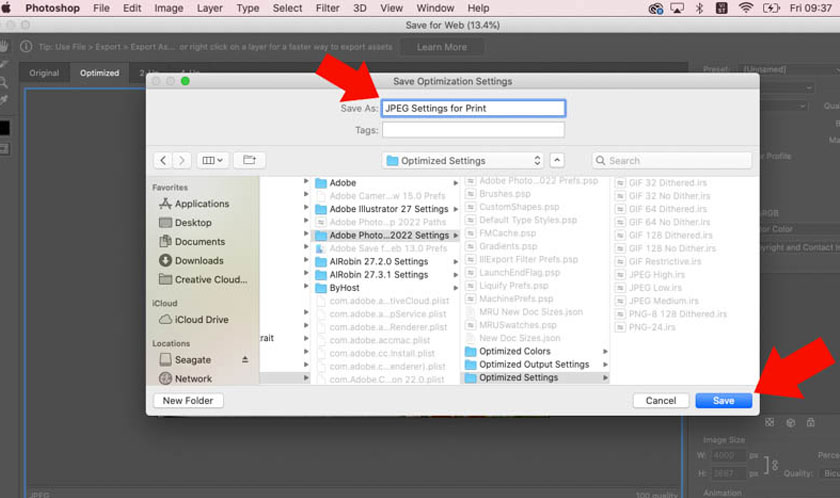Switch to the Original preview tab
The image size is (840, 498).
44,73
